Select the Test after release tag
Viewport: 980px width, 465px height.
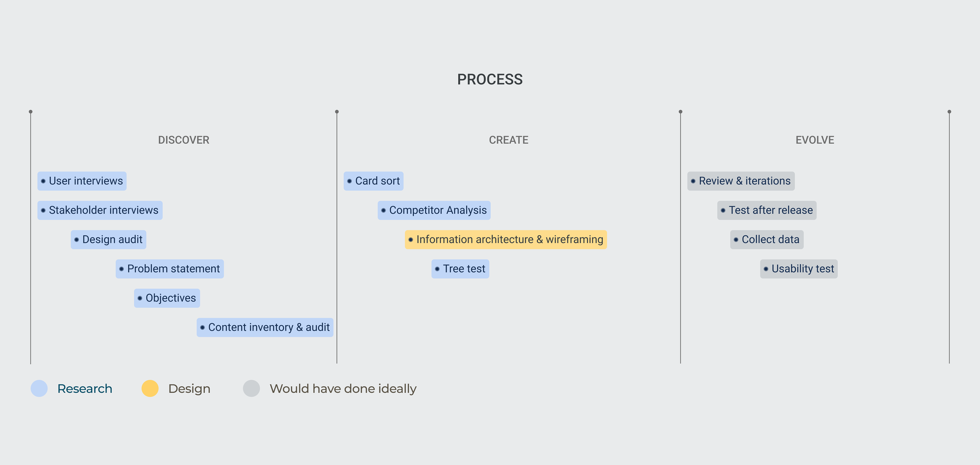tap(767, 210)
